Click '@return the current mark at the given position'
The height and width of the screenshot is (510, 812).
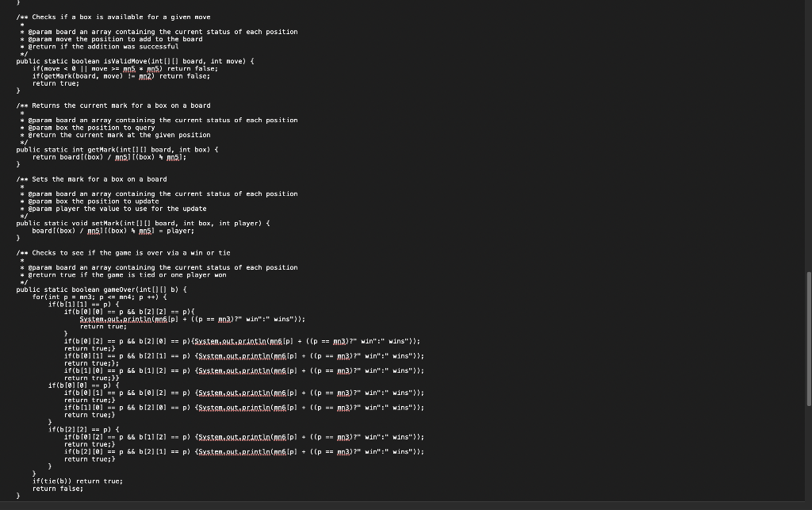(119, 135)
